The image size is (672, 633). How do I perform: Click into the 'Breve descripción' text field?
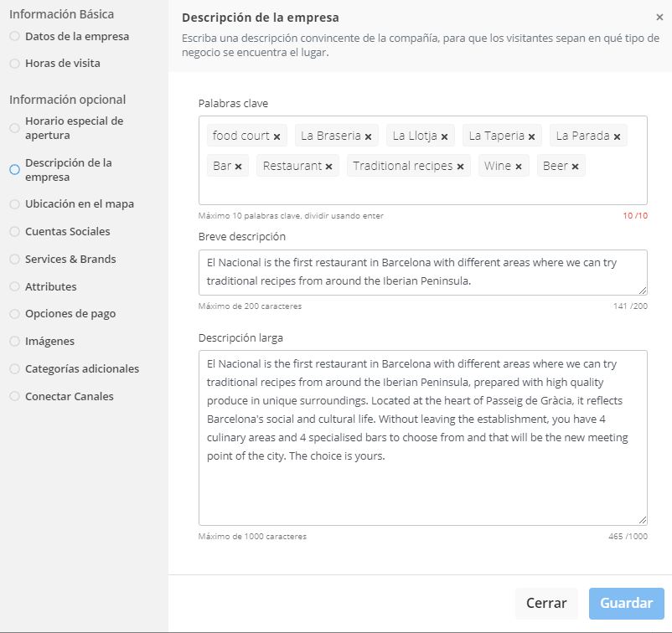click(422, 272)
